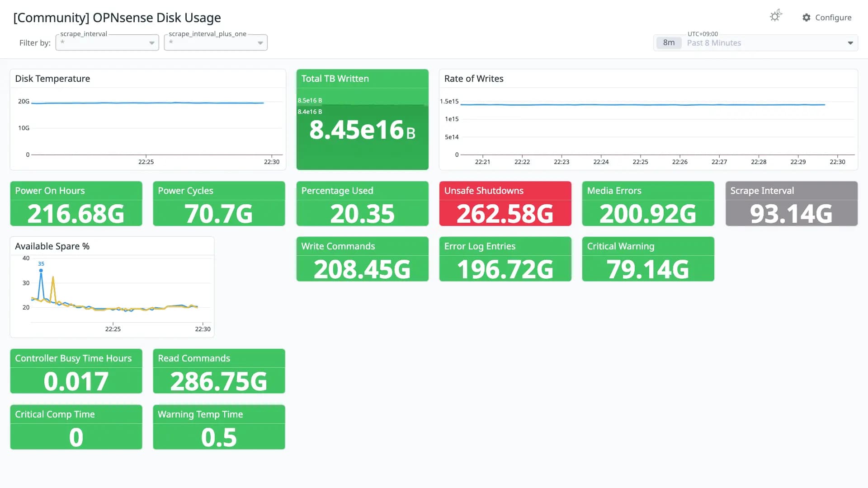
Task: Select the Disk Temperature graph widget
Action: [x=148, y=120]
